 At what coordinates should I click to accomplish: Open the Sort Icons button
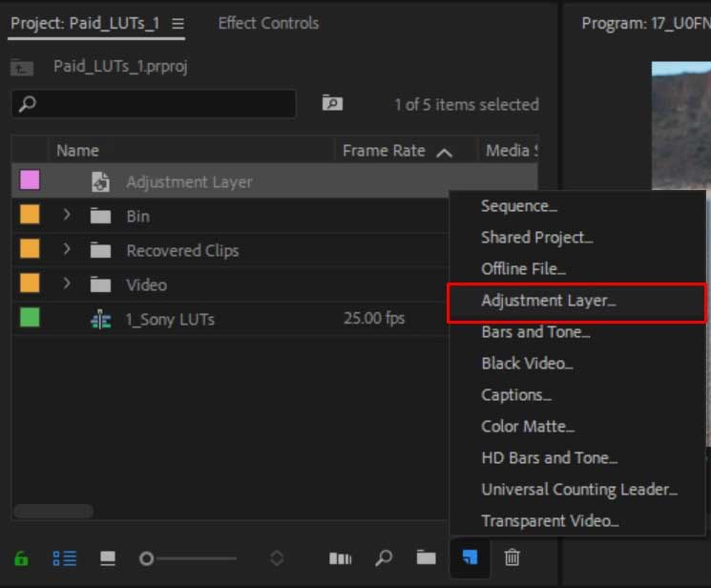coord(277,558)
